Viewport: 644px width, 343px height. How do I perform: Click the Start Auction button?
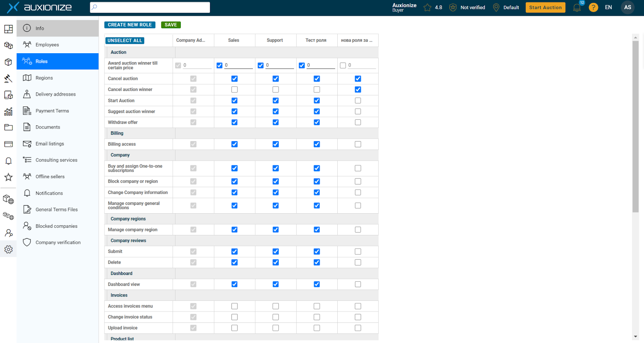click(x=545, y=7)
